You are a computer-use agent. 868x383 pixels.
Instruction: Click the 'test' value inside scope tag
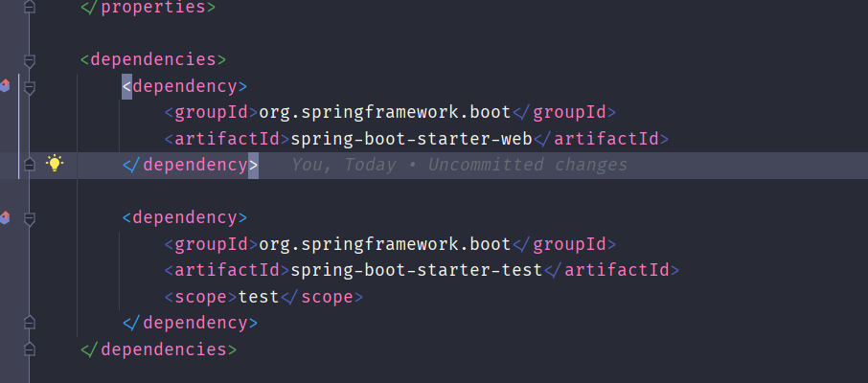pos(259,297)
